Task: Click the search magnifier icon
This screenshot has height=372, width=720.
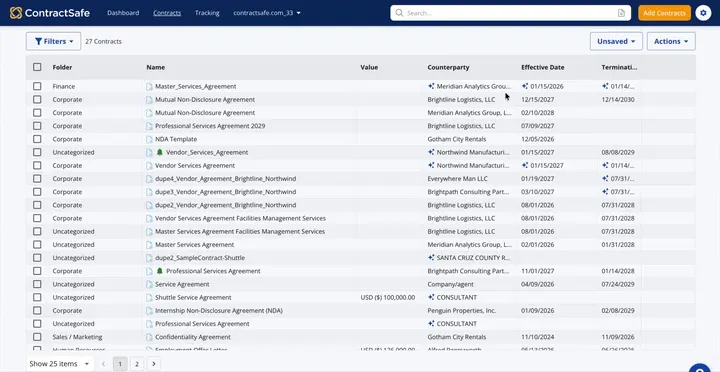Action: [399, 13]
